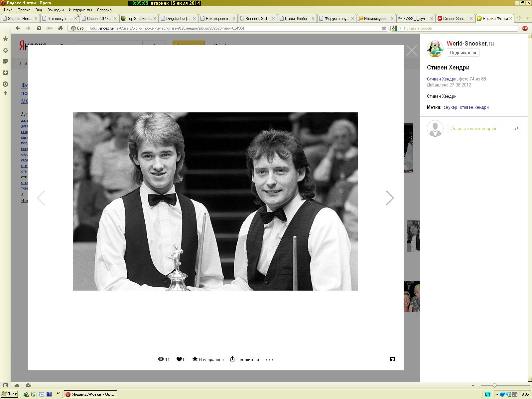Share the photo via Поделиться
The image size is (532, 399).
click(x=244, y=359)
